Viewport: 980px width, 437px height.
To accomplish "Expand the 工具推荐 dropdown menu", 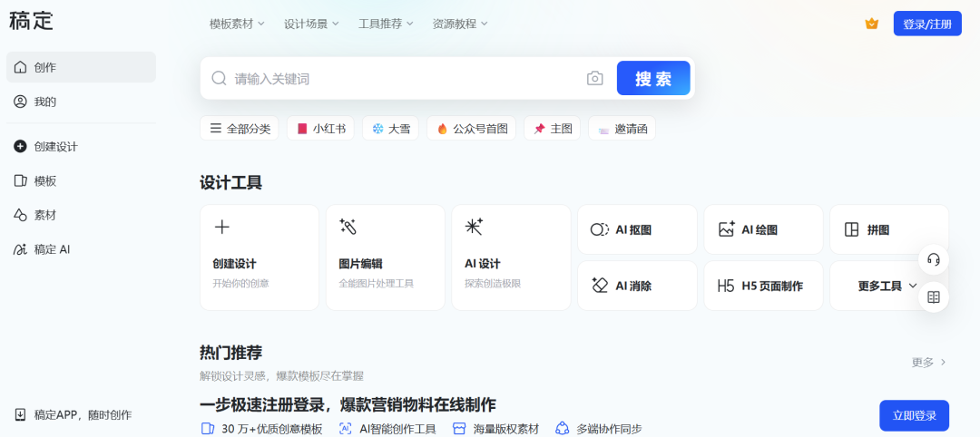I will click(386, 24).
